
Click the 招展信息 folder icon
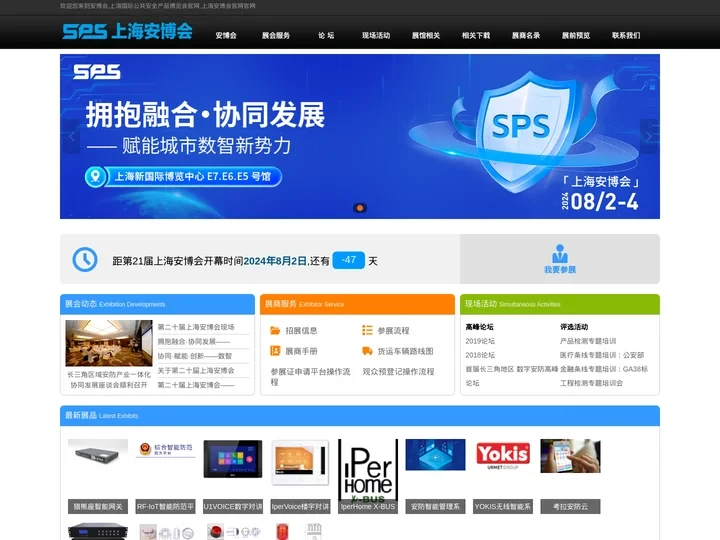tap(275, 330)
